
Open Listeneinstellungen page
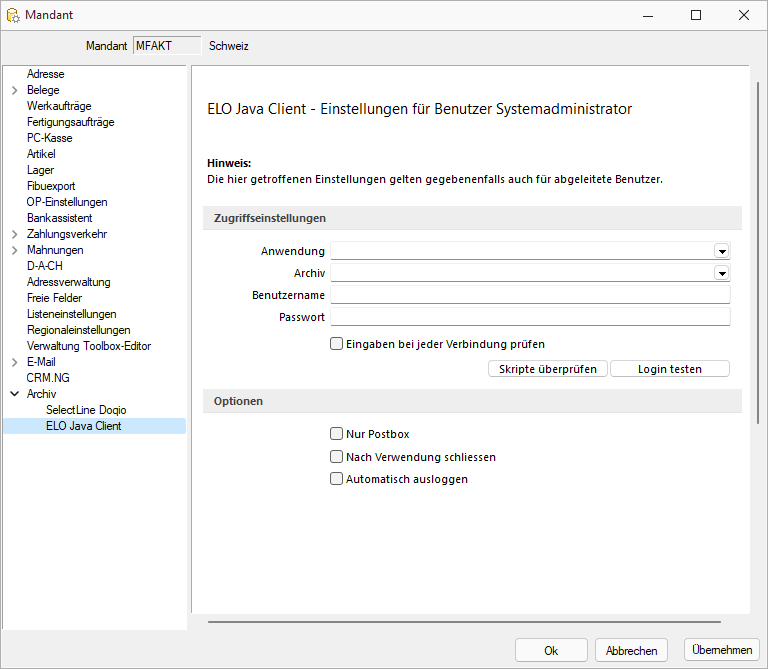72,314
